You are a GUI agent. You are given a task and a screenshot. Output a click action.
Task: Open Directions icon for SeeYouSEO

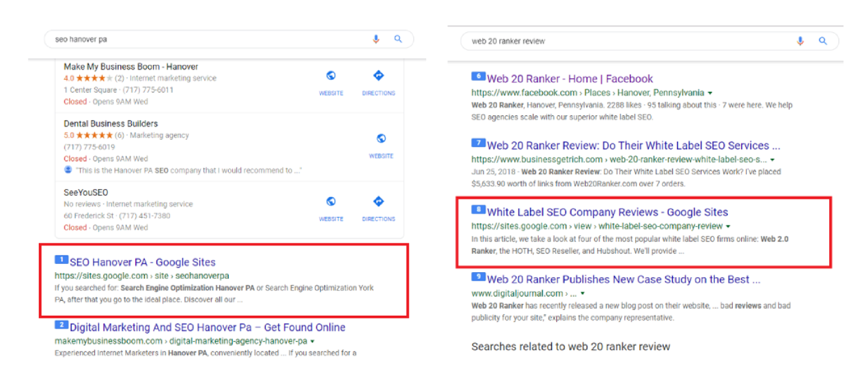tap(378, 201)
